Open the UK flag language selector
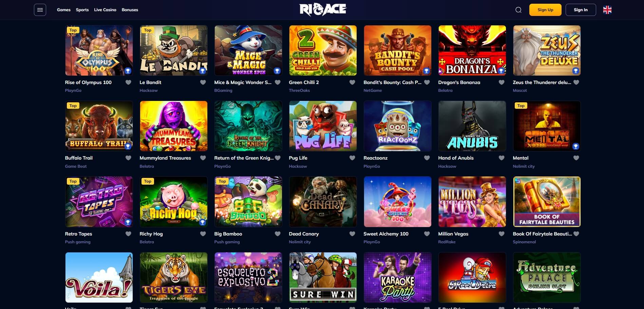The height and width of the screenshot is (309, 644). point(607,10)
